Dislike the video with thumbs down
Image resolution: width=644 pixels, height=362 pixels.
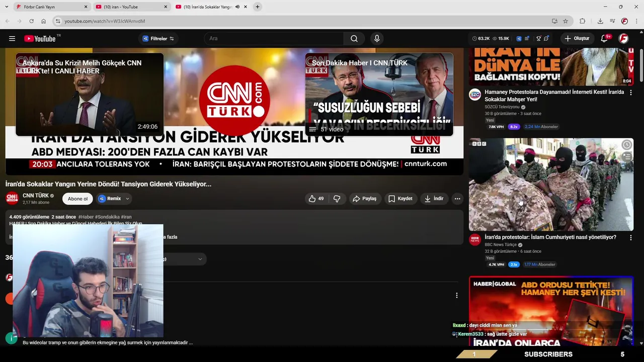click(x=337, y=199)
